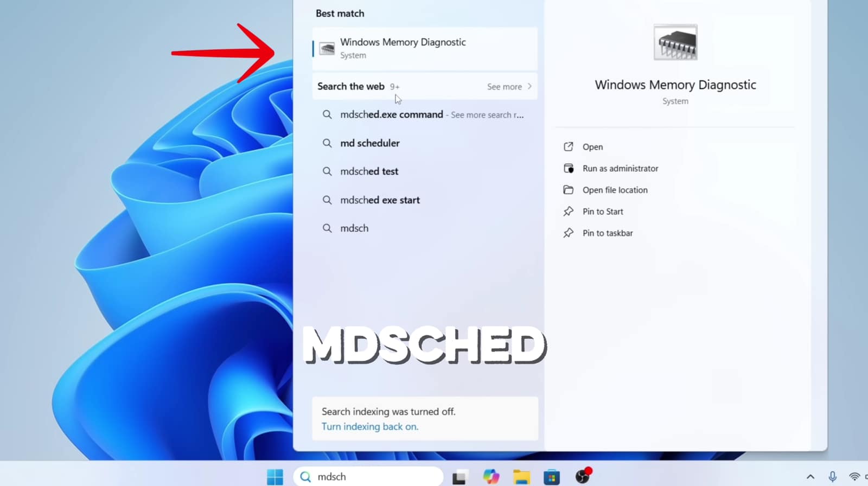Choose Pin to taskbar
Screen dimensions: 868x486
pyautogui.click(x=608, y=233)
